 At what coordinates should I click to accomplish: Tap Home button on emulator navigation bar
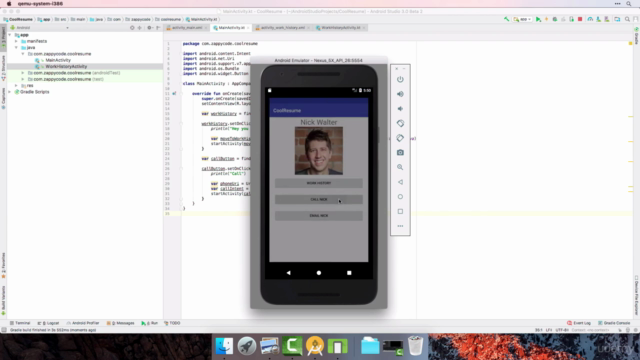click(319, 273)
